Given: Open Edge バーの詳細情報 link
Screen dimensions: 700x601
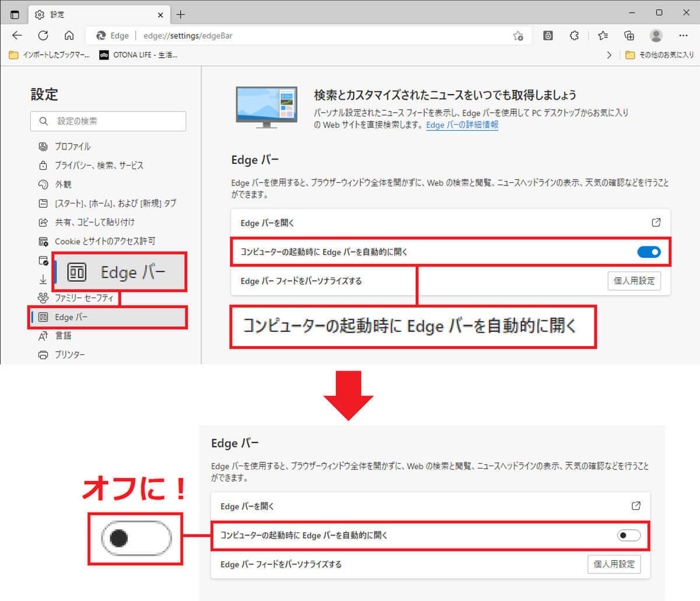Looking at the screenshot, I should 462,125.
